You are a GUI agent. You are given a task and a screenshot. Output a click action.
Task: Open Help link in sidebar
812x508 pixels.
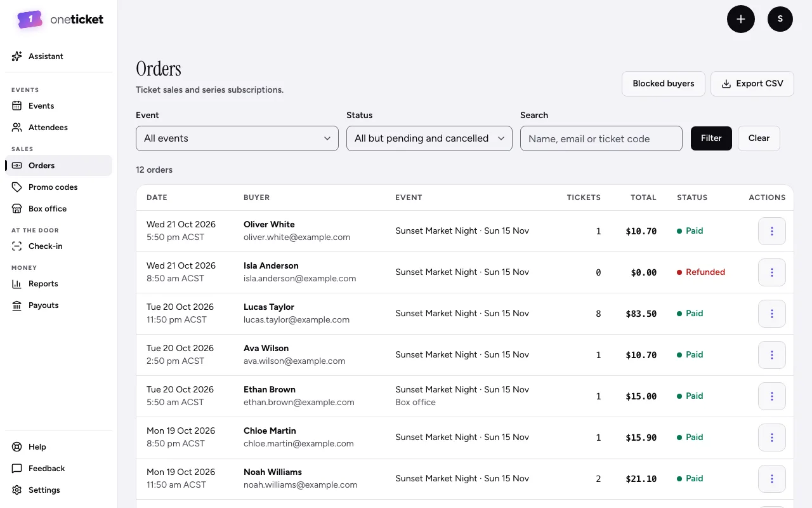click(58, 447)
